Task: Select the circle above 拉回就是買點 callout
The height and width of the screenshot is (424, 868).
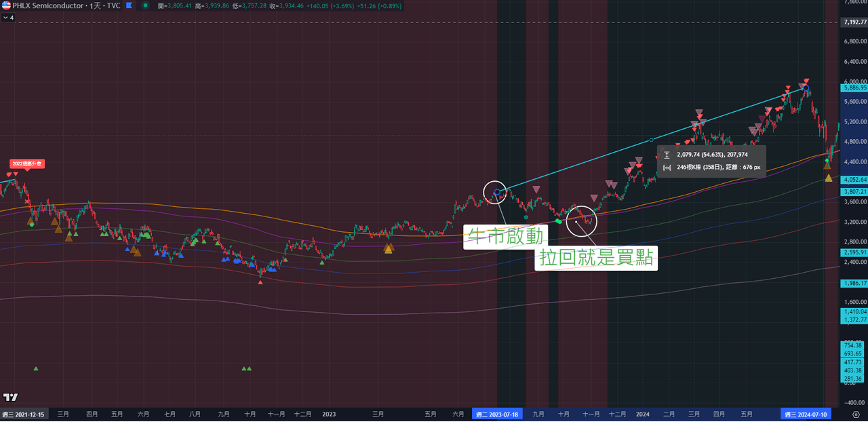Action: point(581,220)
